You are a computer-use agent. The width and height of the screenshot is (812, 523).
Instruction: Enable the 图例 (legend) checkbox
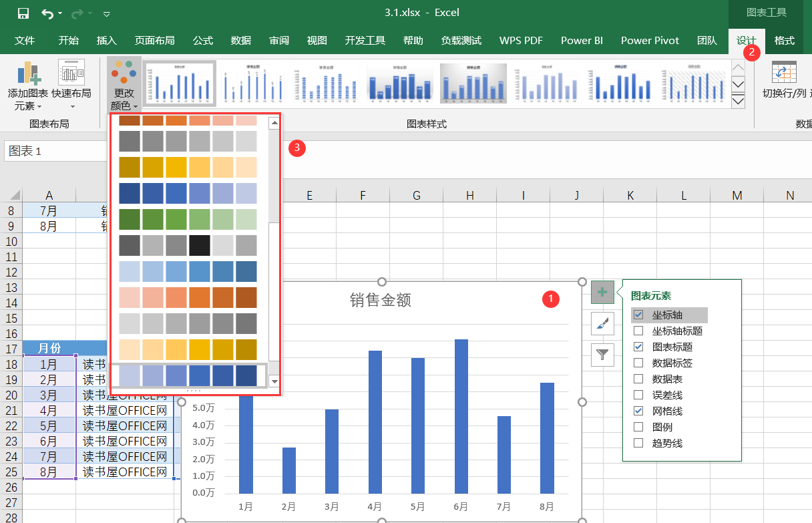coord(638,427)
